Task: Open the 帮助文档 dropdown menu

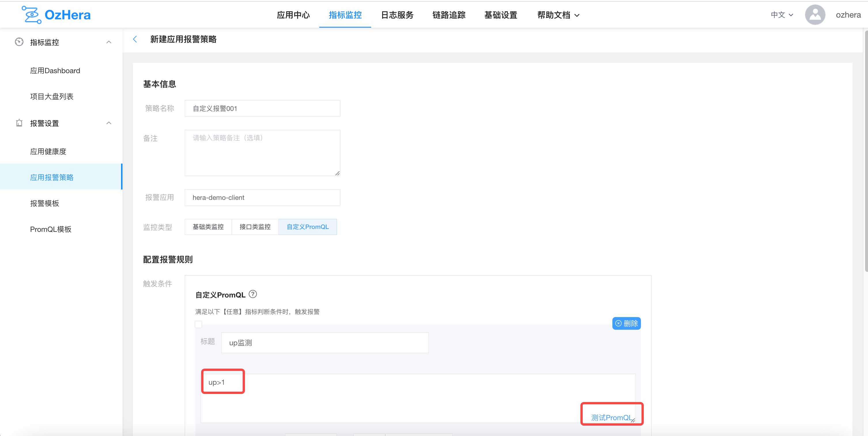Action: [558, 15]
